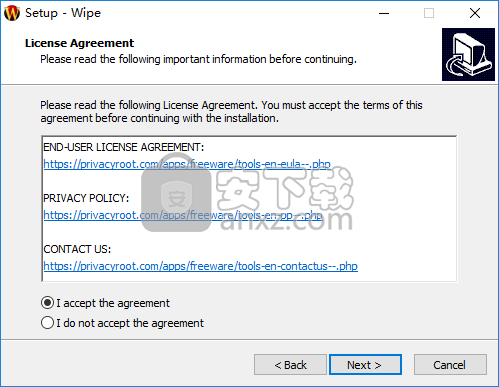
Task: Open the tools-en-contactus link
Action: [201, 266]
